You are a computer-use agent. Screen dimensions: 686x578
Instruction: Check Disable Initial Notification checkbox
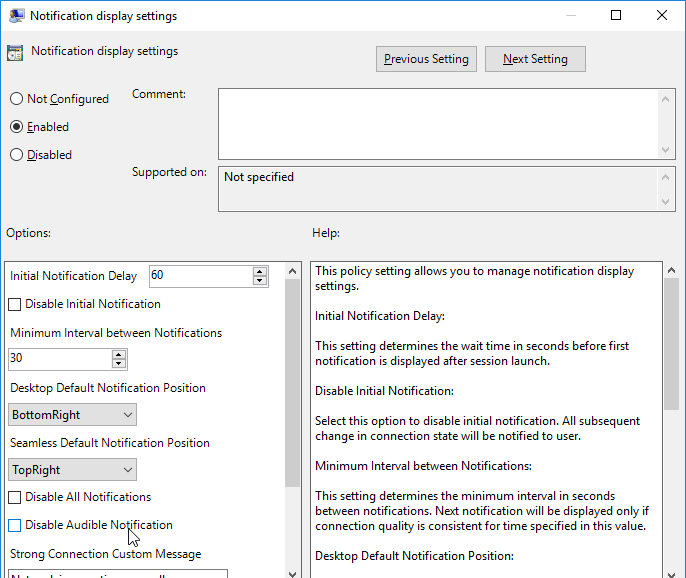pyautogui.click(x=15, y=304)
